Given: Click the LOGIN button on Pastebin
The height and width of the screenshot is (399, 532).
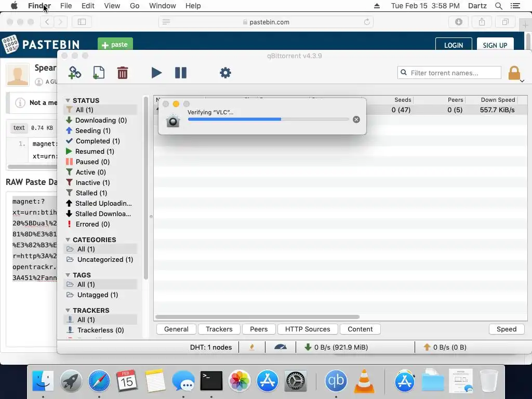Looking at the screenshot, I should (x=454, y=45).
